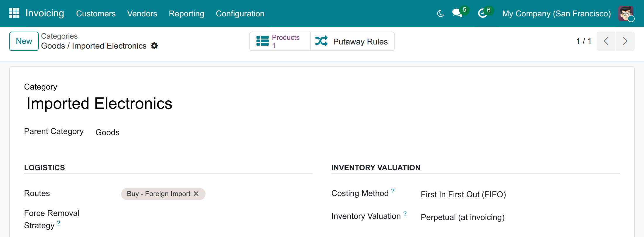Click the Invoicing app title
This screenshot has width=644, height=237.
(x=45, y=13)
